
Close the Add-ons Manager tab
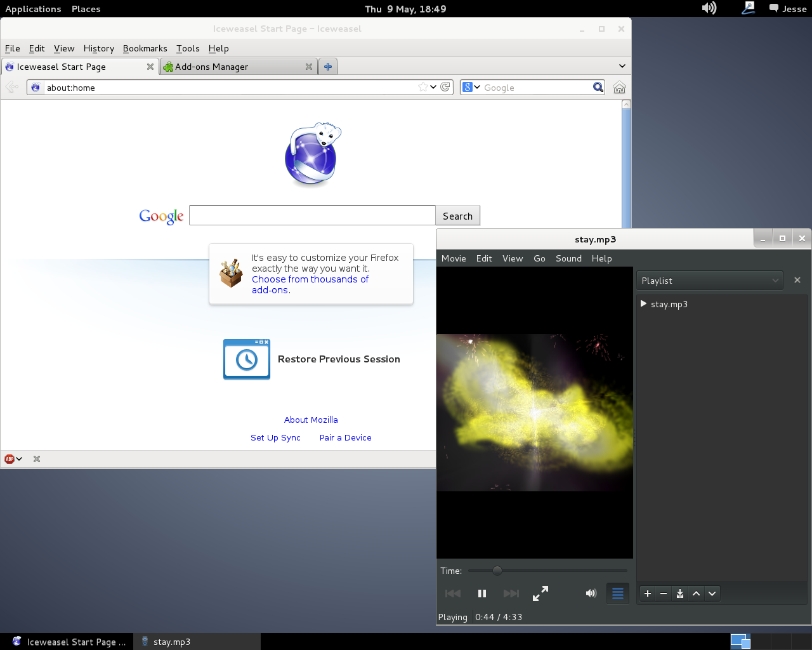click(x=309, y=67)
